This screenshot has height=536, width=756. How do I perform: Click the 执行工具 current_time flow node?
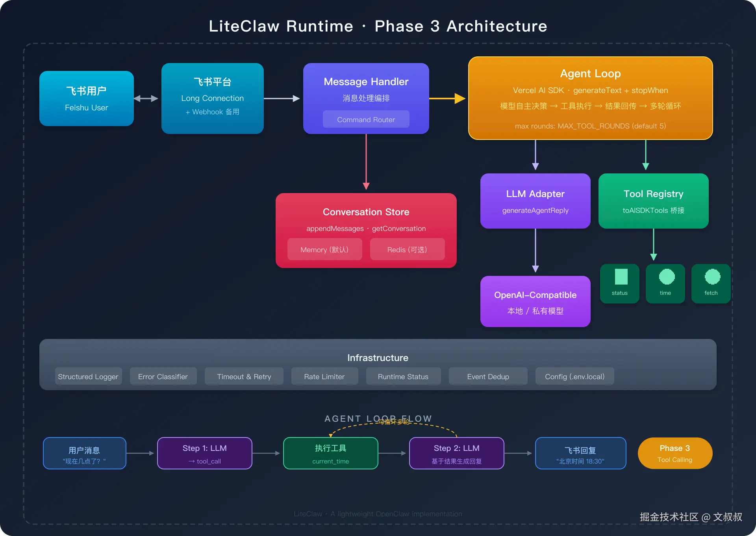(330, 453)
